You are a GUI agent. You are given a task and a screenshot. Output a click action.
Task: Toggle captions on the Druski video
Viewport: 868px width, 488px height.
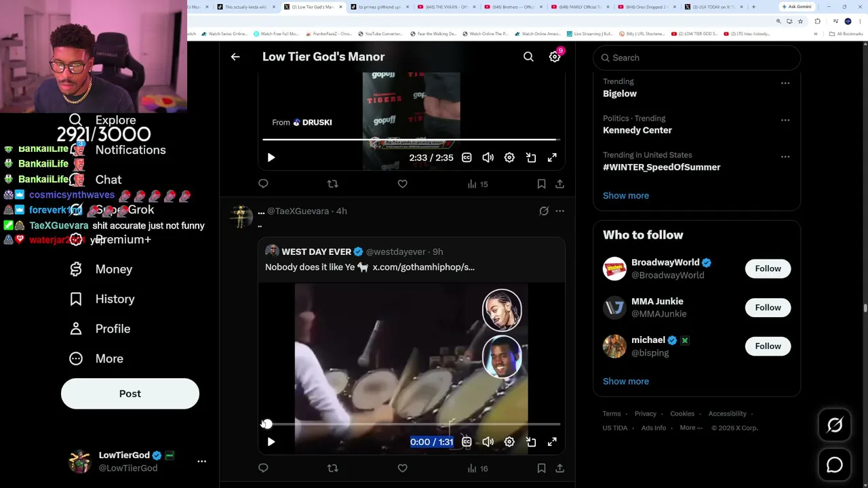coord(467,157)
